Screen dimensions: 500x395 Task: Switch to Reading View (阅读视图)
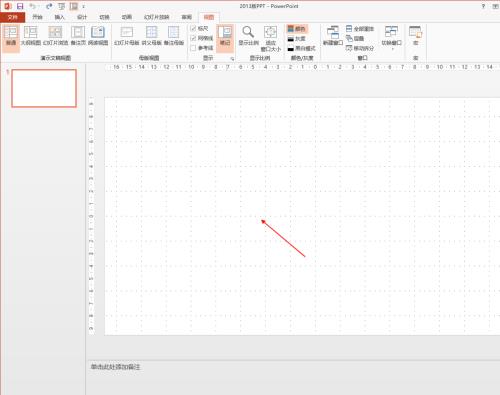coord(98,36)
